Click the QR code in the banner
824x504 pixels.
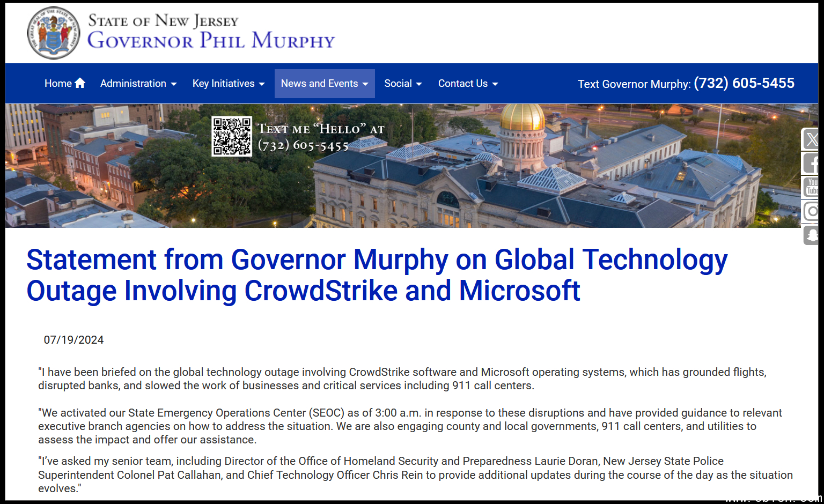(x=232, y=136)
